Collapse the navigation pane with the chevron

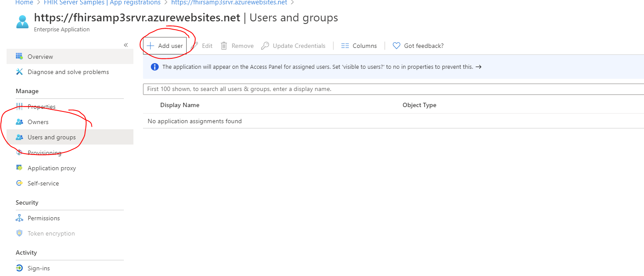pos(126,44)
